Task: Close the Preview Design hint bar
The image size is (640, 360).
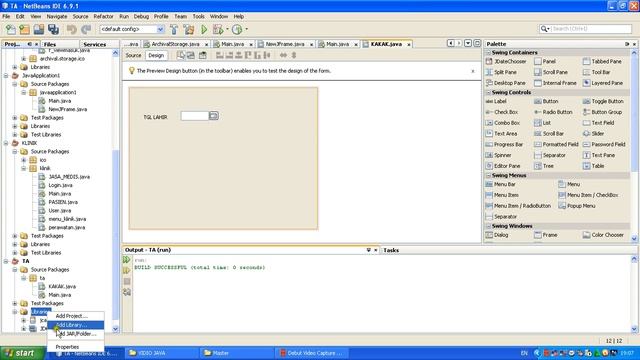Action: pyautogui.click(x=473, y=71)
